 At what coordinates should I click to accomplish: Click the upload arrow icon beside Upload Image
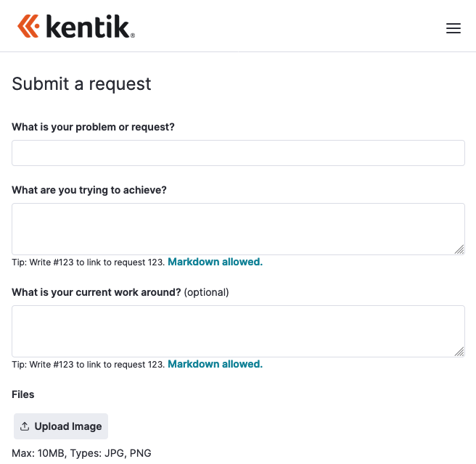(25, 426)
